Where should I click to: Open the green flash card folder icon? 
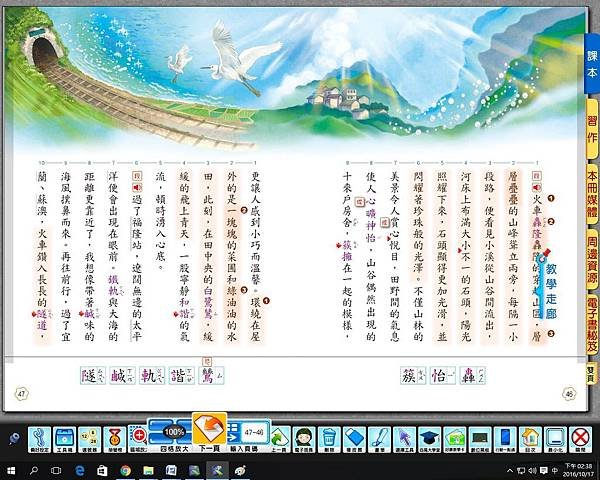click(x=455, y=439)
